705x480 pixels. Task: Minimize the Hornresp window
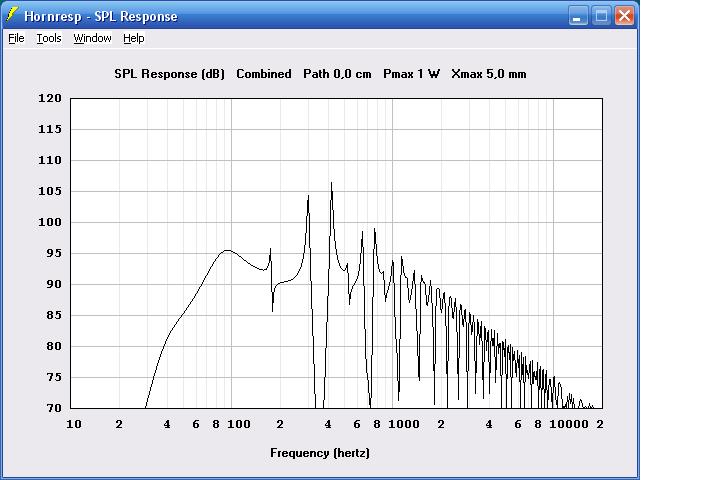578,16
